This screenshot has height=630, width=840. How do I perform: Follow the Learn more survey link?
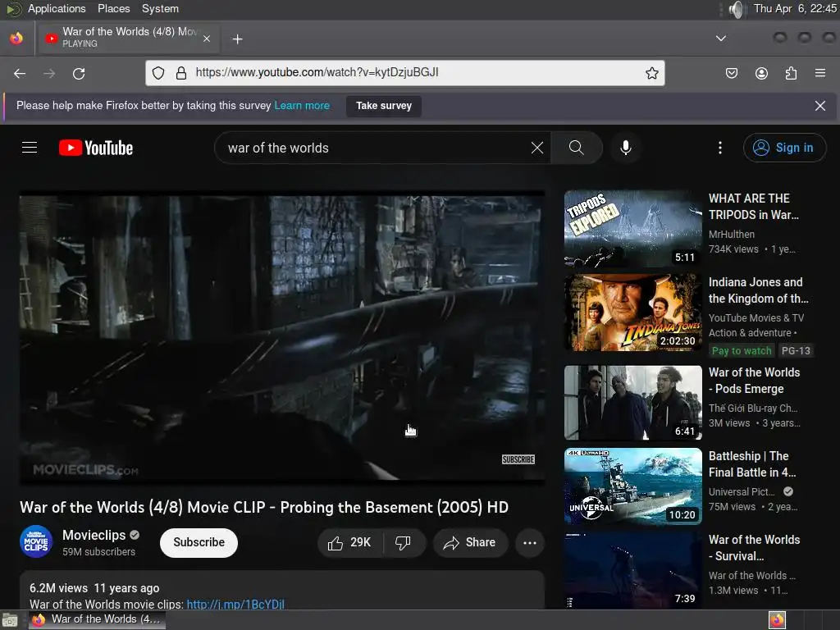[302, 106]
